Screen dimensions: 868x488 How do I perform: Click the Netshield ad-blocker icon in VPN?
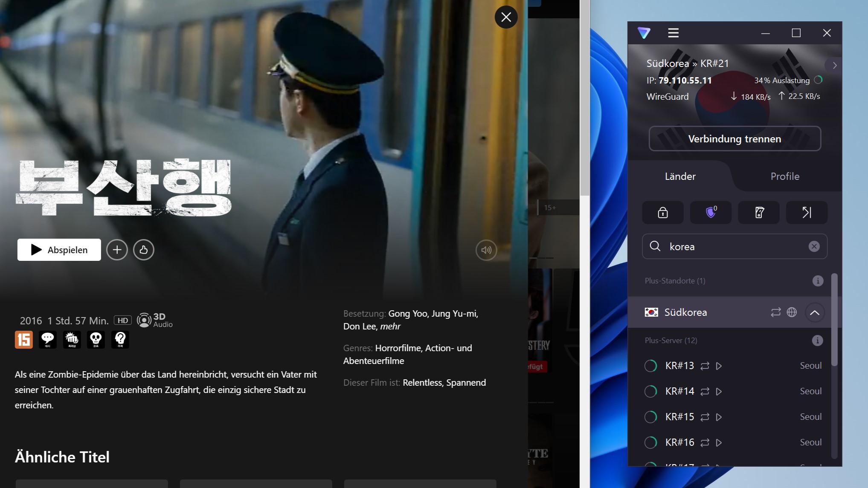(x=711, y=212)
